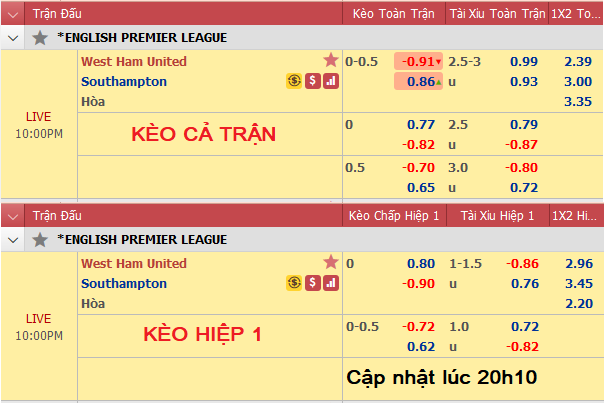Favorite West Ham match star in top table
Screen dimensions: 604x403
pos(331,60)
